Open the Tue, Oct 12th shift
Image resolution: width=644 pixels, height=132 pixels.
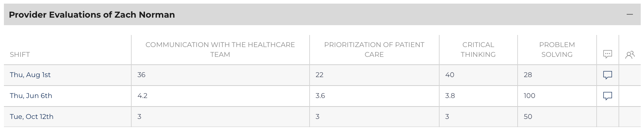point(31,117)
